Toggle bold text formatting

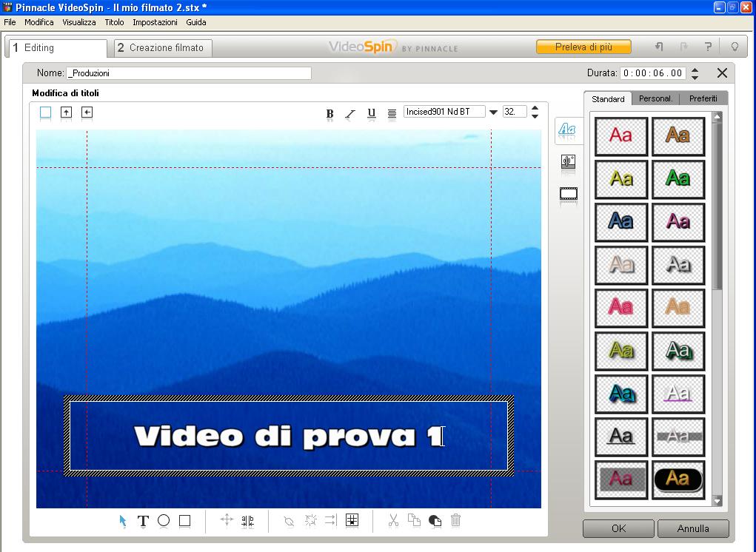click(x=330, y=114)
